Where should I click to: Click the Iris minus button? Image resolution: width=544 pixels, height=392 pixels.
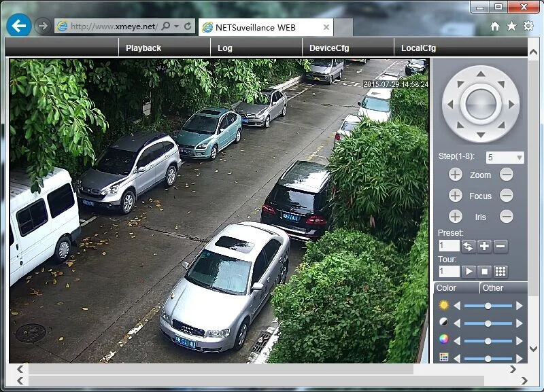pyautogui.click(x=507, y=217)
